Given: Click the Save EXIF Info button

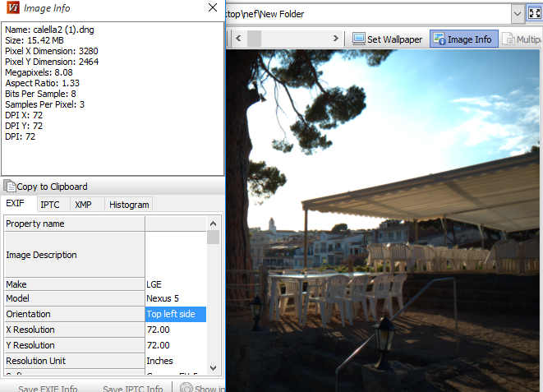Looking at the screenshot, I should tap(48, 389).
